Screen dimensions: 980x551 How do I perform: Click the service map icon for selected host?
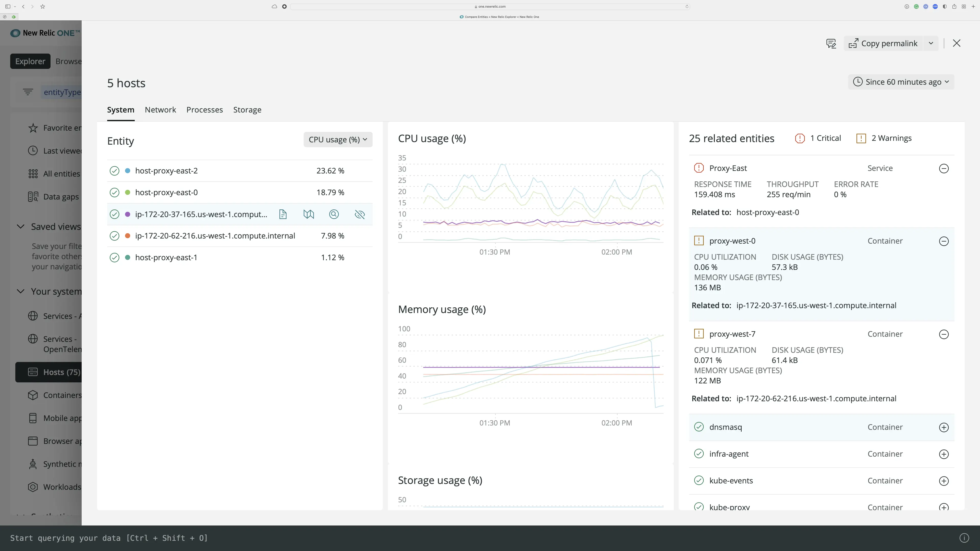point(309,214)
